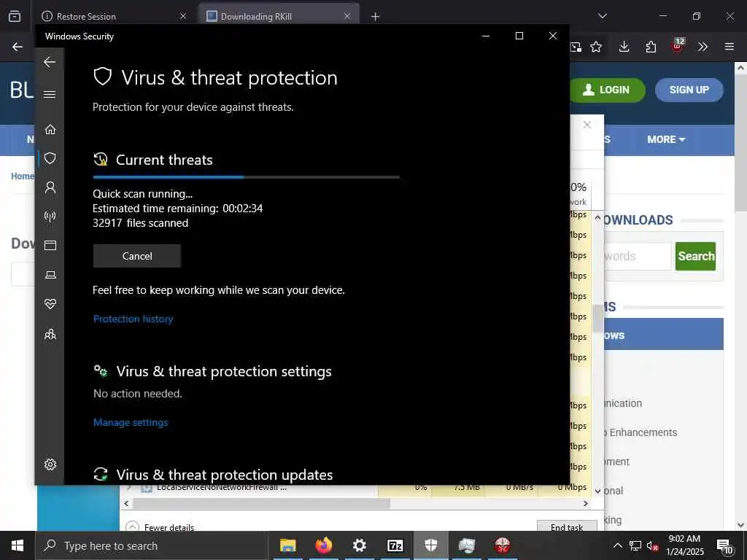Image resolution: width=747 pixels, height=560 pixels.
Task: Click the uBlock extension icon with badge 12
Action: point(678,46)
